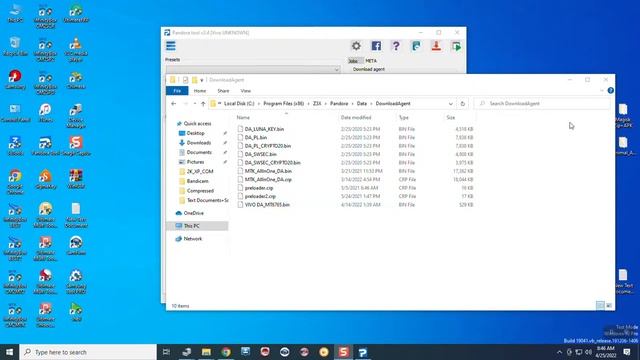This screenshot has width=640, height=360.
Task: Open the Explorer help icon
Action: coord(610,91)
